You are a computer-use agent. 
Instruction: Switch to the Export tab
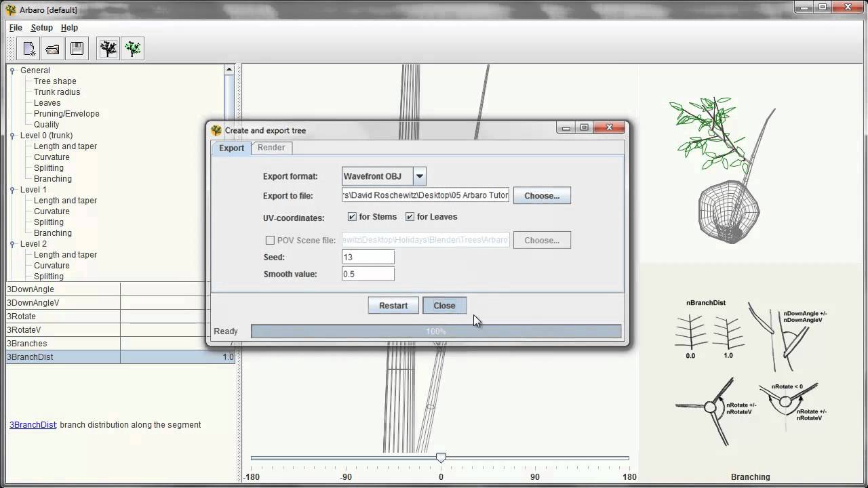(x=231, y=148)
